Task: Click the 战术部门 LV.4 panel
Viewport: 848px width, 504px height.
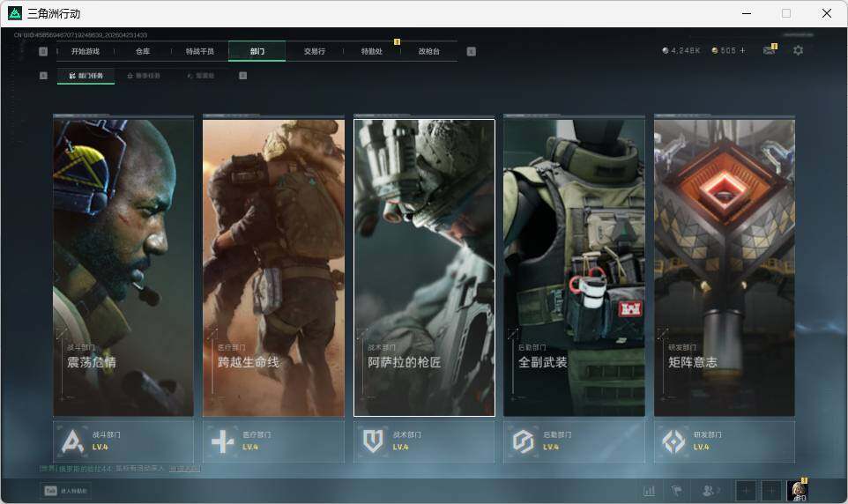Action: [424, 441]
